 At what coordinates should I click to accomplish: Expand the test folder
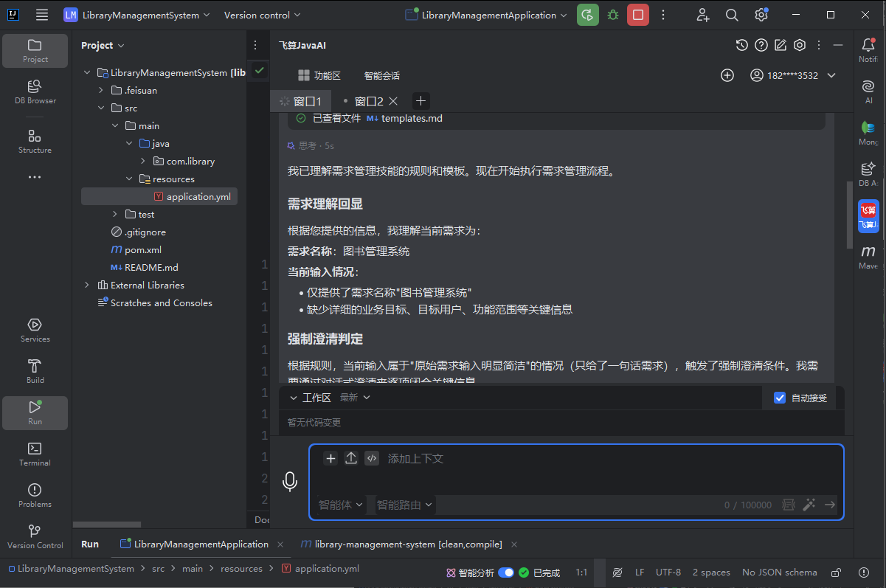coord(115,214)
